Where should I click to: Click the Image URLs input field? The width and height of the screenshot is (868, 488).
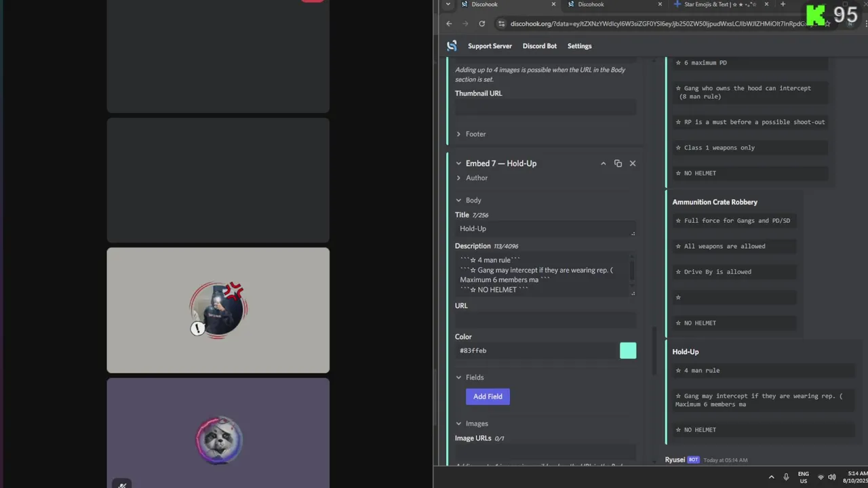[x=545, y=453]
